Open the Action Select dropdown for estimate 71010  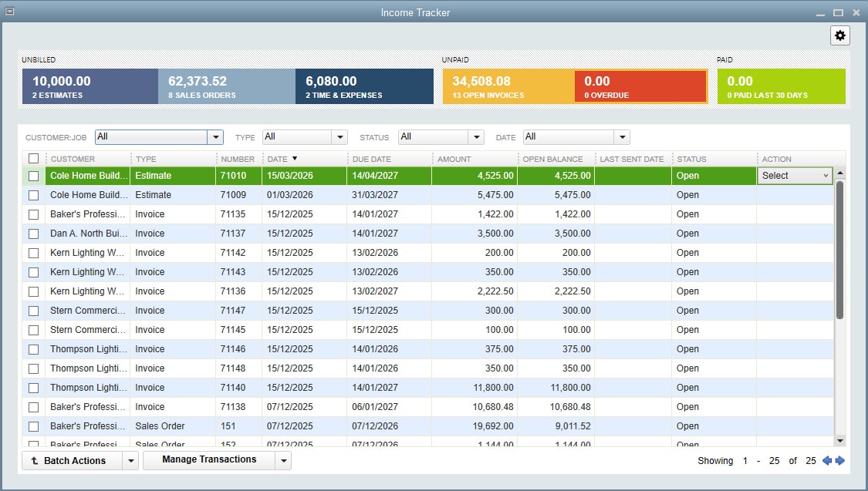point(795,176)
